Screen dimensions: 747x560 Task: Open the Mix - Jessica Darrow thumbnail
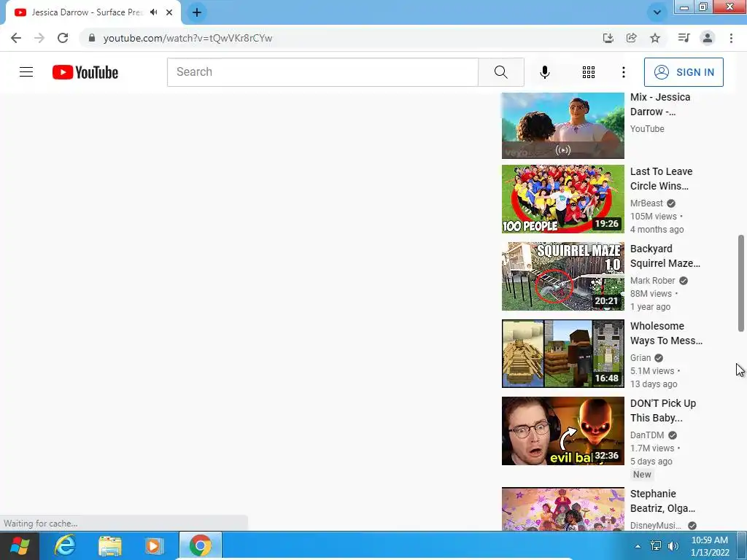[x=562, y=125]
